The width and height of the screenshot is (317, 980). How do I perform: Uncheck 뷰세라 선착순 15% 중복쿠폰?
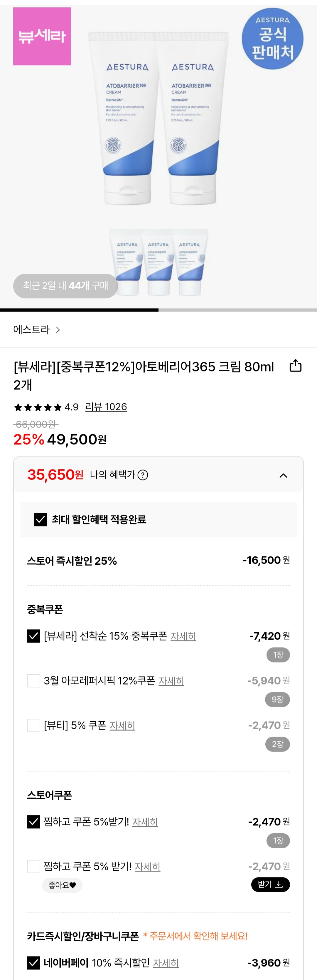pyautogui.click(x=34, y=636)
